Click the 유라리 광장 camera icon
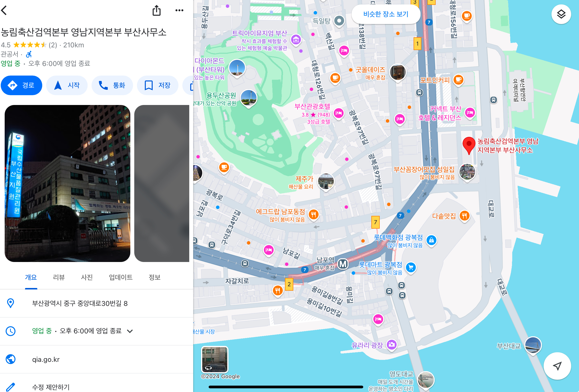This screenshot has height=392, width=579. tap(392, 345)
